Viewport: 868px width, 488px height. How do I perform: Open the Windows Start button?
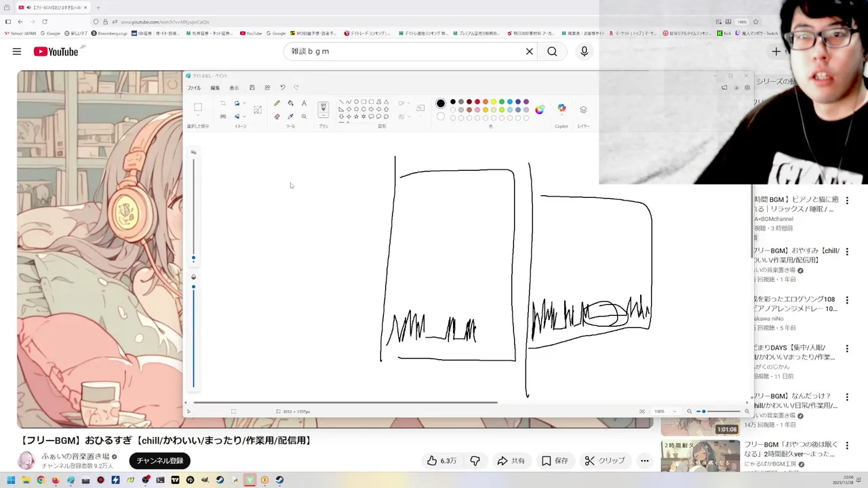point(11,480)
